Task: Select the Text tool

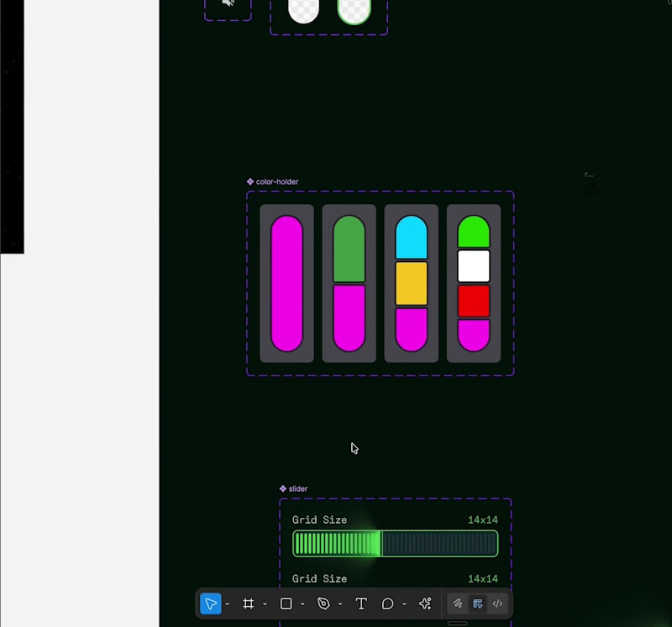Action: coord(361,603)
